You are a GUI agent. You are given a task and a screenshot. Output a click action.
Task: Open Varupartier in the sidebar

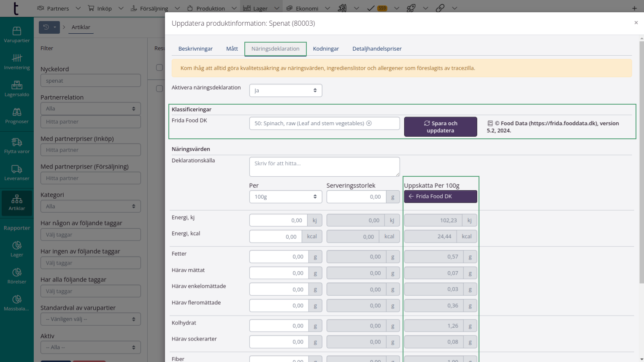pyautogui.click(x=17, y=34)
